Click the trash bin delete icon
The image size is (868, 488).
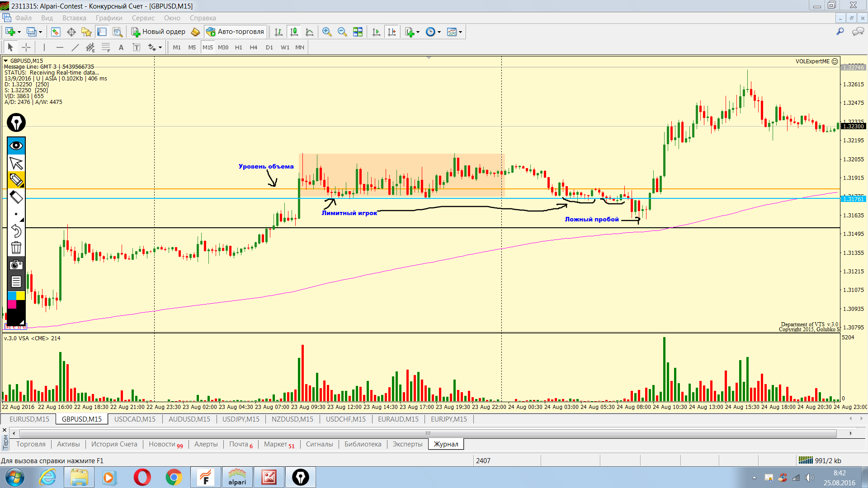click(x=16, y=248)
